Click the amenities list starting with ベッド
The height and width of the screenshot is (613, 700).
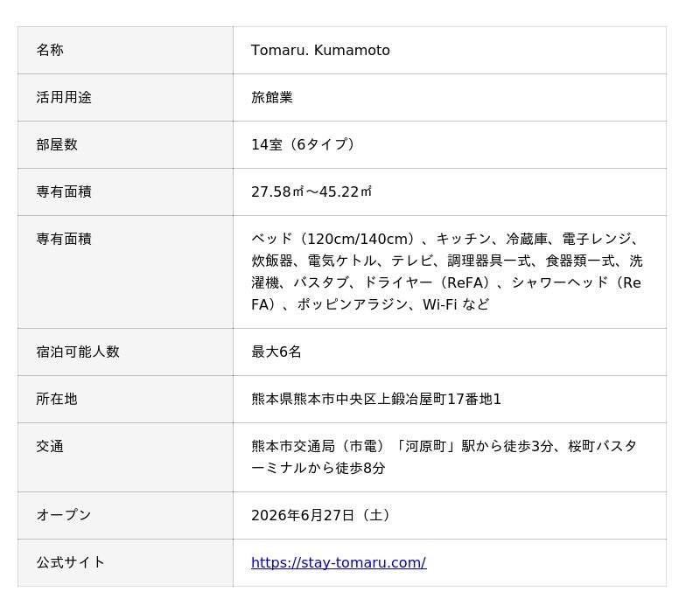446,272
